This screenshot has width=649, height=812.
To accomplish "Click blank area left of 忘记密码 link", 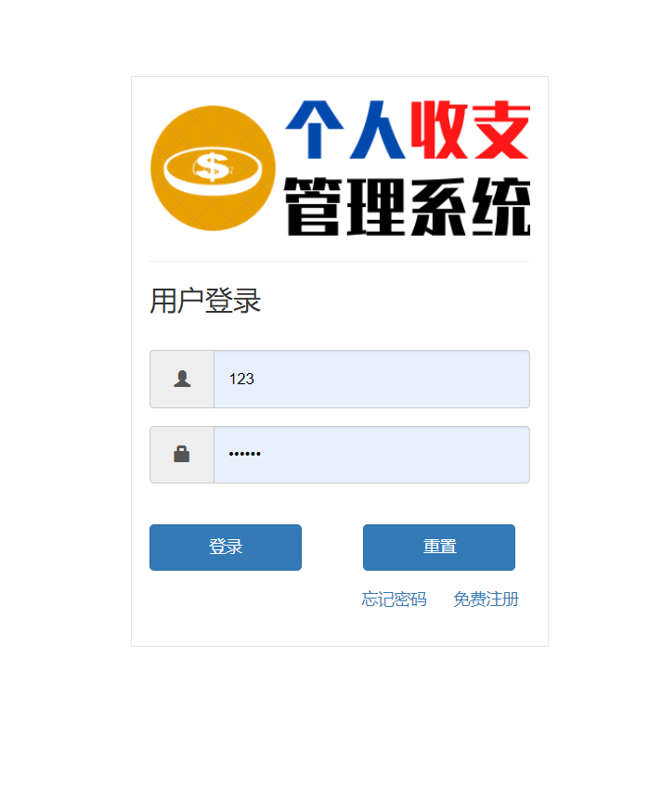I will point(253,599).
